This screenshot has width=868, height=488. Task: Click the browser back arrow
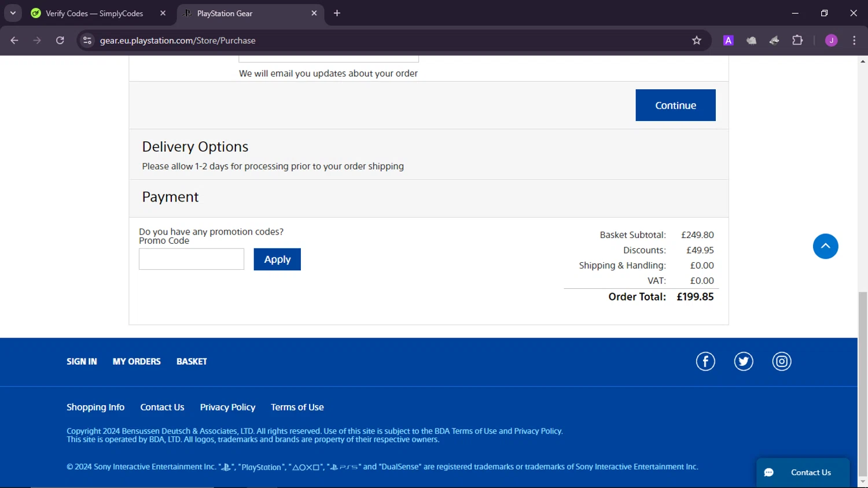click(14, 41)
